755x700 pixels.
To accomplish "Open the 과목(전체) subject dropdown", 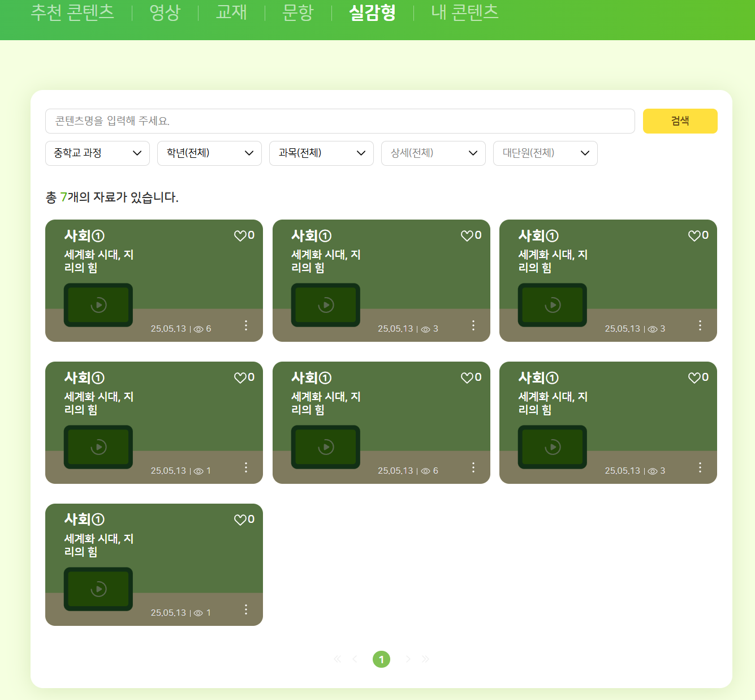I will pos(321,153).
